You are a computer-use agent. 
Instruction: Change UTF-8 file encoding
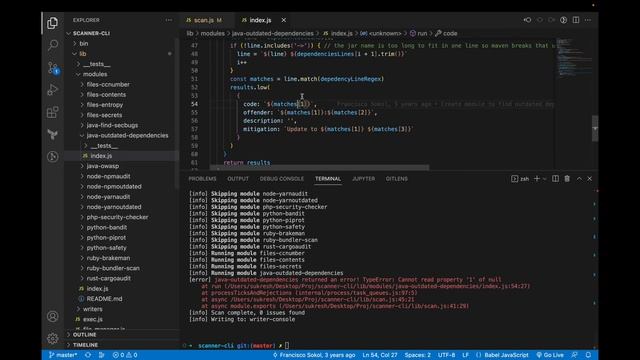pos(447,355)
